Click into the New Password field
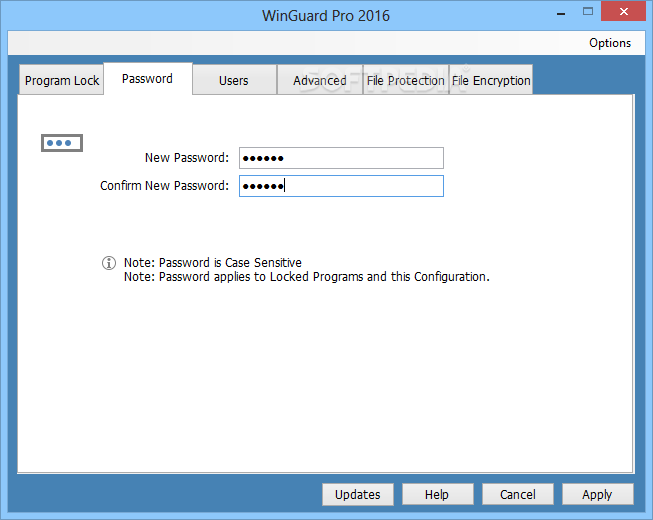Image resolution: width=653 pixels, height=520 pixels. [341, 158]
